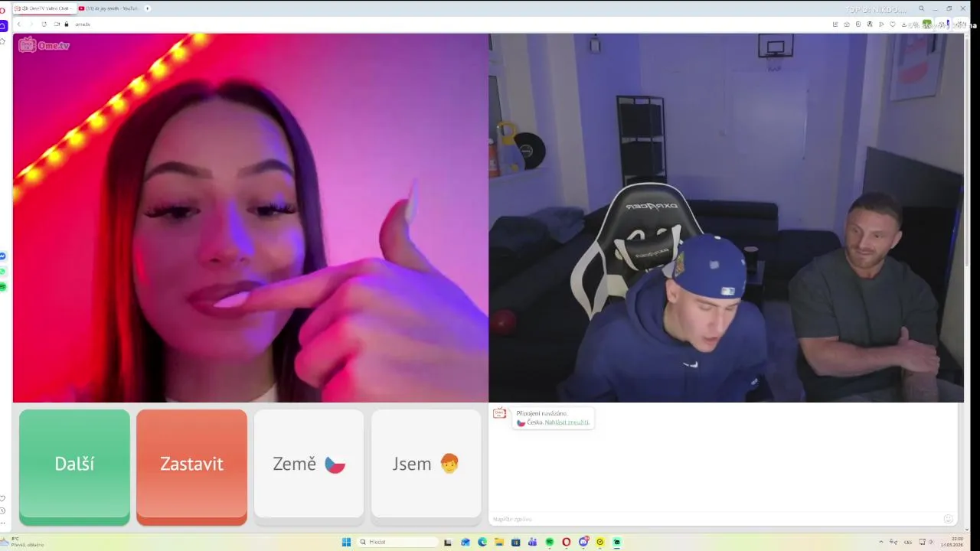980x551 pixels.
Task: Open Microsoft Edge from taskbar
Action: point(482,542)
